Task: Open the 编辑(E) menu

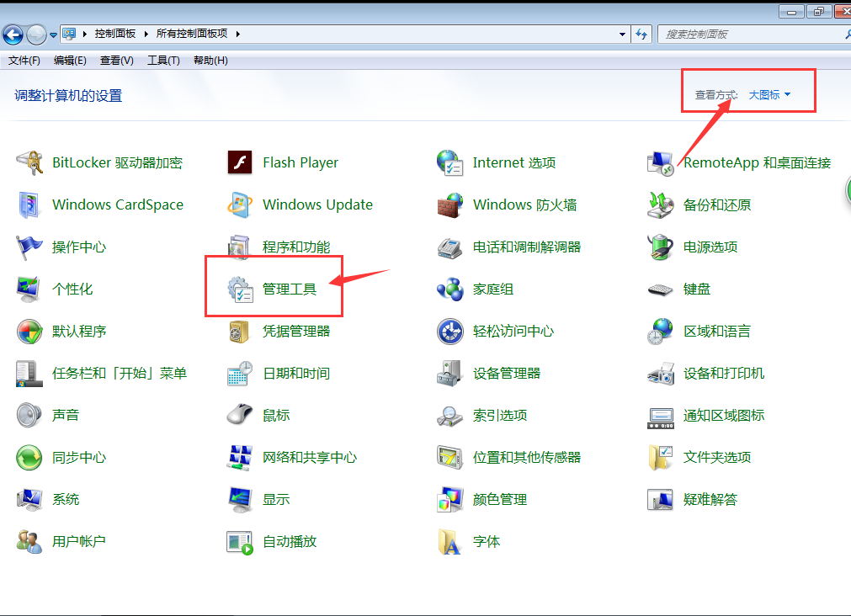Action: coord(70,61)
